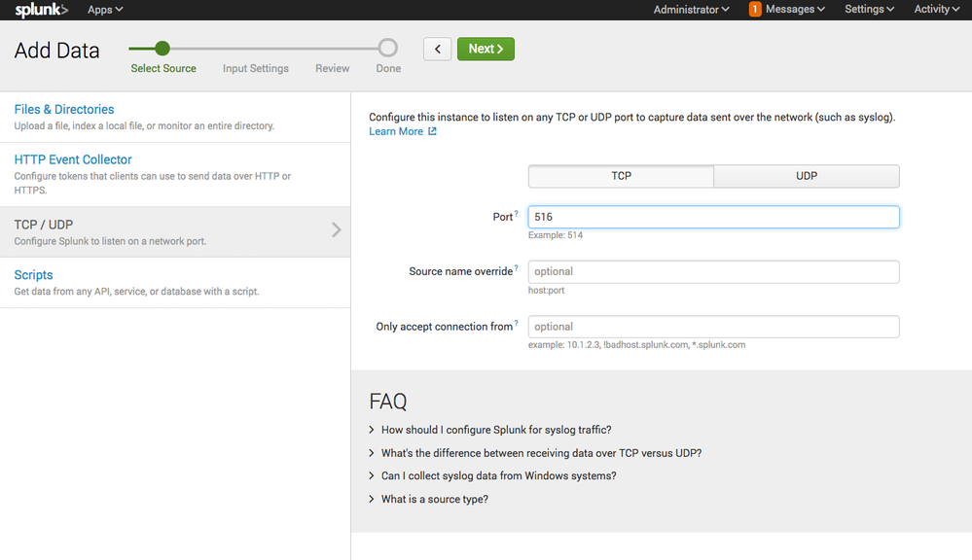Open the Apps dropdown
This screenshot has width=972, height=560.
click(x=104, y=9)
